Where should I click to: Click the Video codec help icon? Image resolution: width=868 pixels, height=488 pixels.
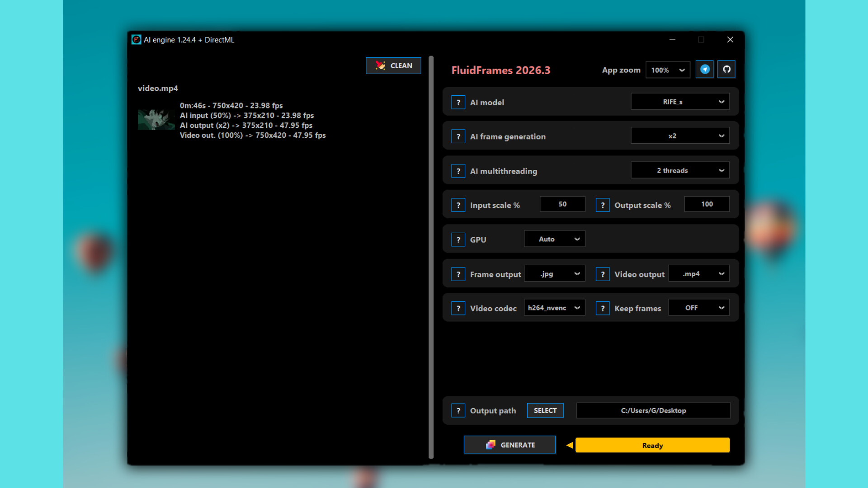pyautogui.click(x=458, y=308)
